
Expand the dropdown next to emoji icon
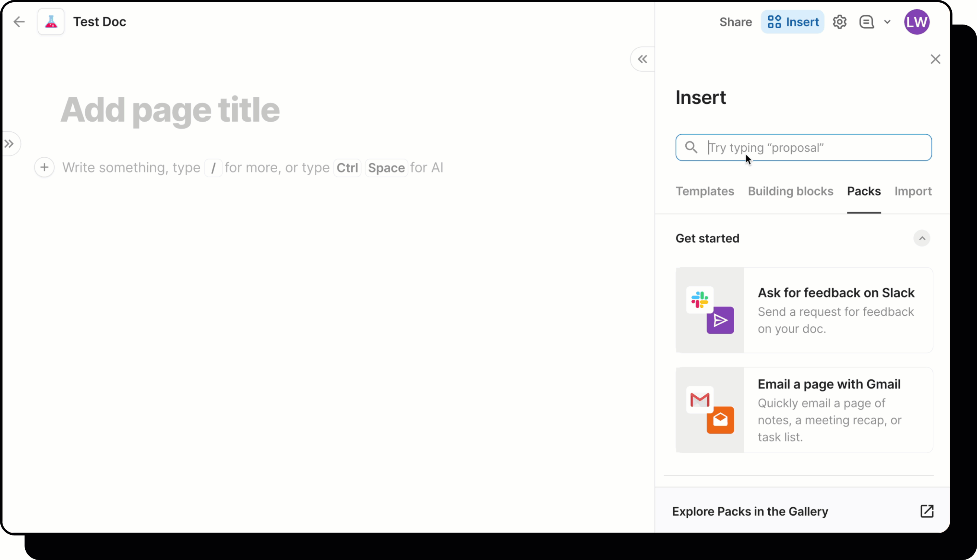pyautogui.click(x=887, y=22)
